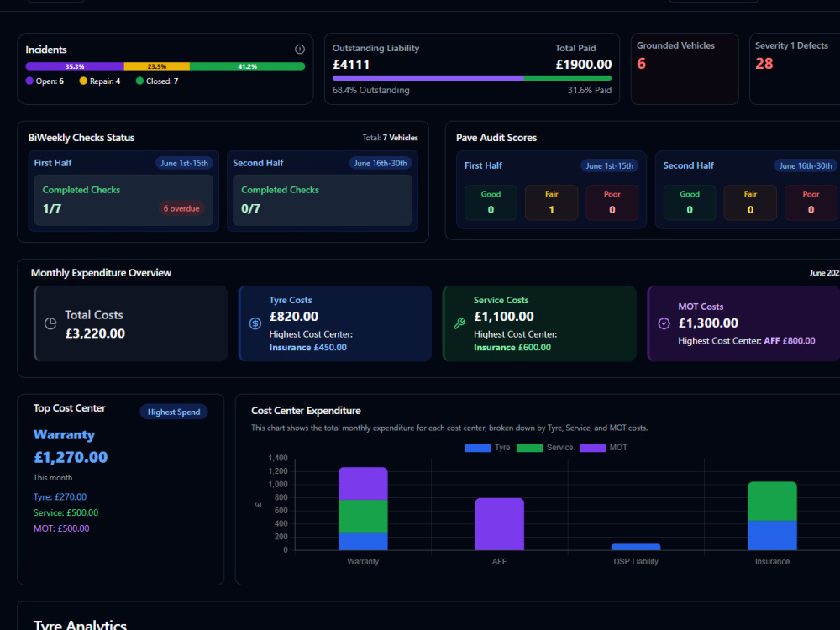Click the pie chart icon beside Total Costs
Viewport: 840px width, 630px height.
click(x=50, y=323)
